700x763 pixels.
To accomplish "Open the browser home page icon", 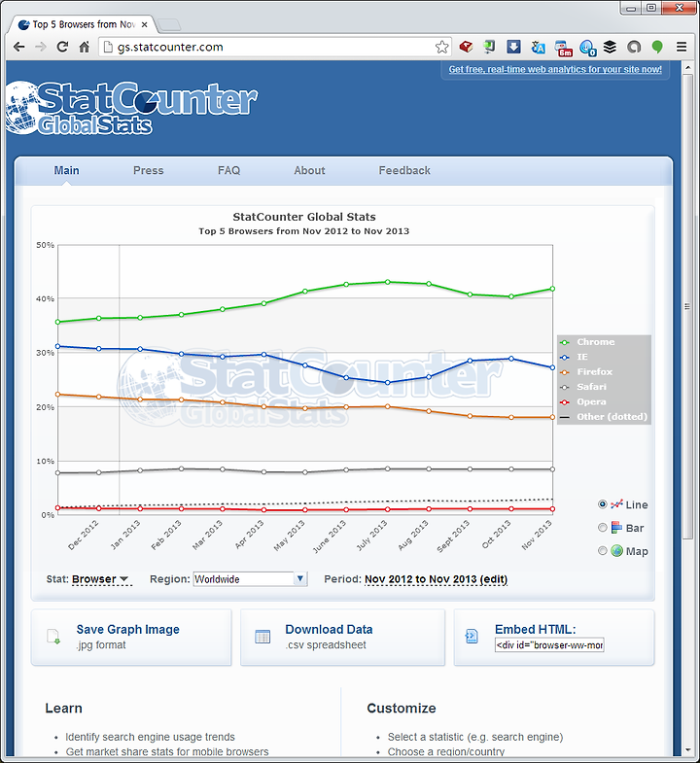I will 85,48.
